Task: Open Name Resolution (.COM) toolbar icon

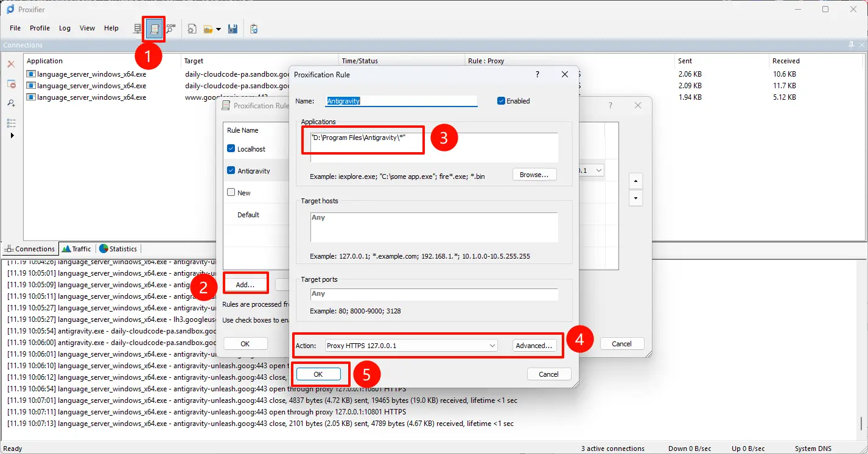Action: coord(170,29)
